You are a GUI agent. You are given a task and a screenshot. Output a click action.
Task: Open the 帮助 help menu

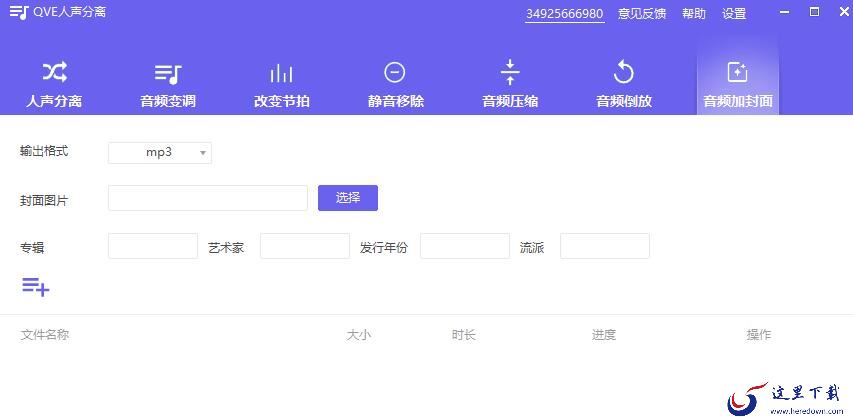tap(694, 14)
